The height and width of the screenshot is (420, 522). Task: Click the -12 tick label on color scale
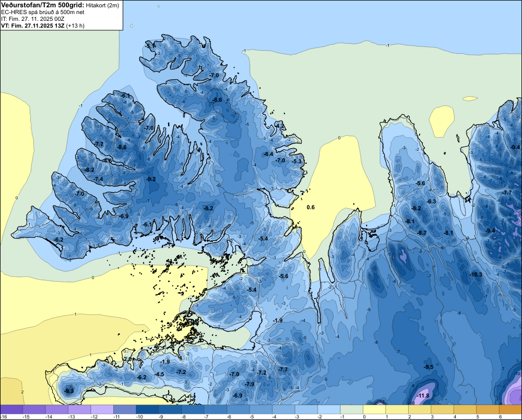[94, 417]
